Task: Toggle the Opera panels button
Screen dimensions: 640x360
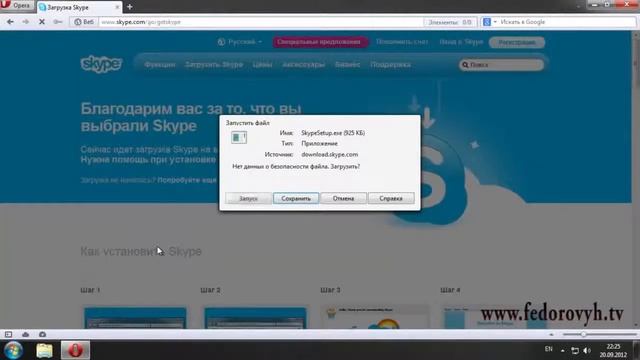Action: click(8, 334)
